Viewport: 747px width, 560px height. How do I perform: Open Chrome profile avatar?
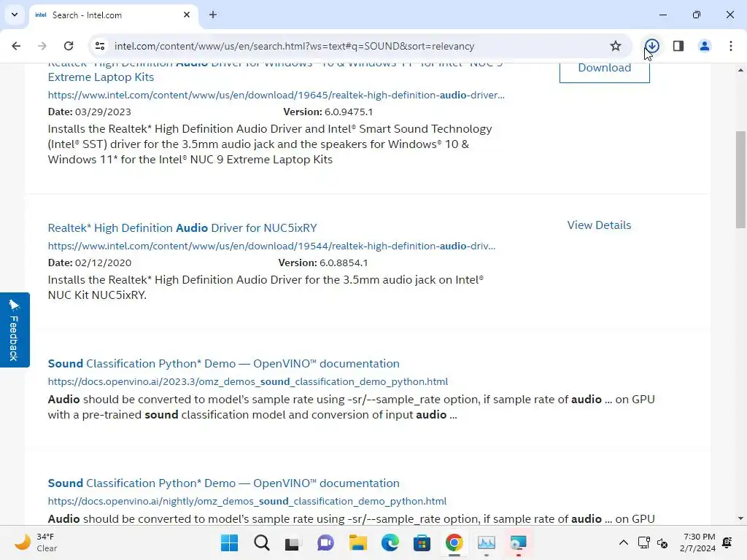point(704,46)
